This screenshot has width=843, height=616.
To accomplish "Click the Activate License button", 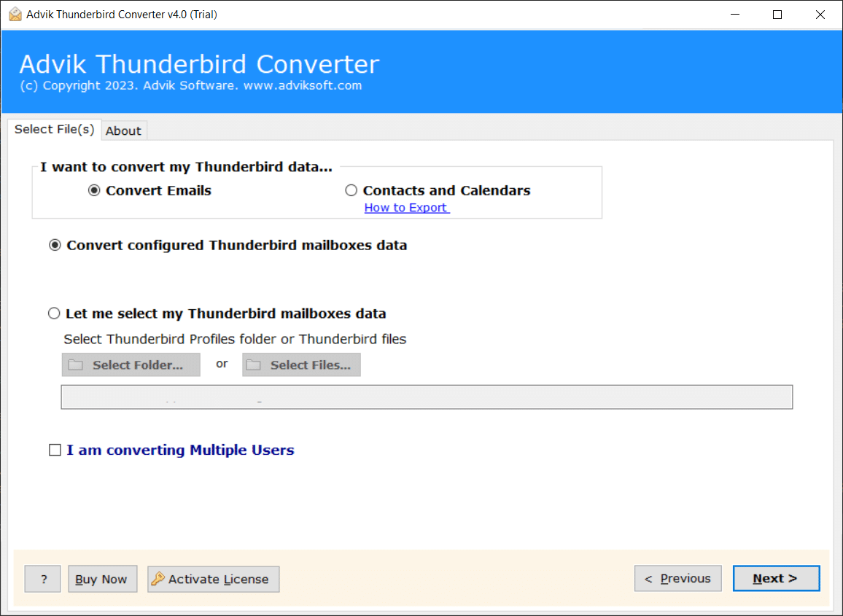I will [x=214, y=579].
